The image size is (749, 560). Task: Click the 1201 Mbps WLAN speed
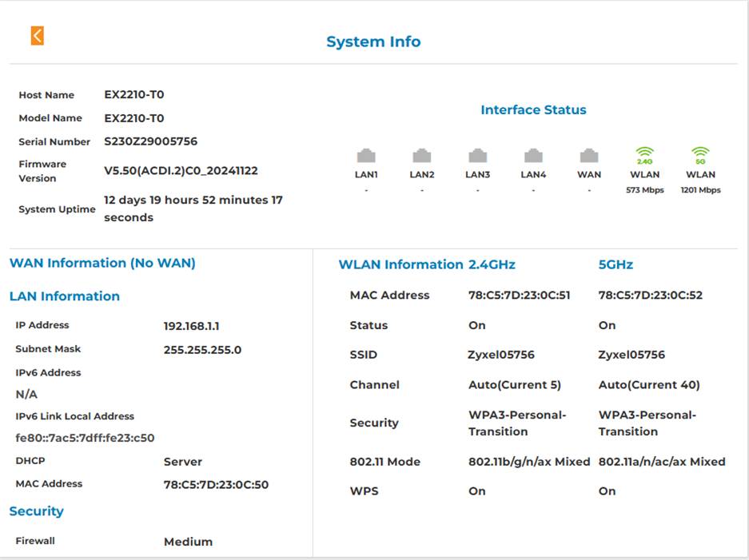pyautogui.click(x=701, y=190)
